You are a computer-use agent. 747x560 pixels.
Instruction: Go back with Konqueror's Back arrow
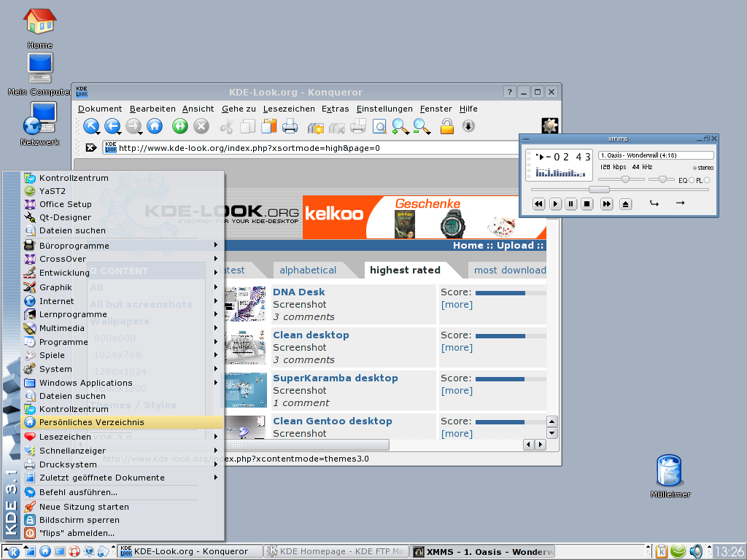point(112,127)
